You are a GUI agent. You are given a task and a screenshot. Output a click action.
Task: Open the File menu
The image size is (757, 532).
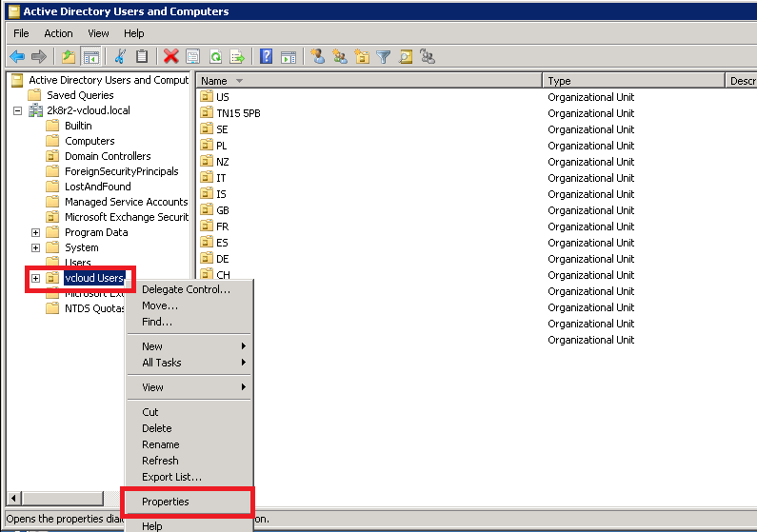tap(21, 33)
